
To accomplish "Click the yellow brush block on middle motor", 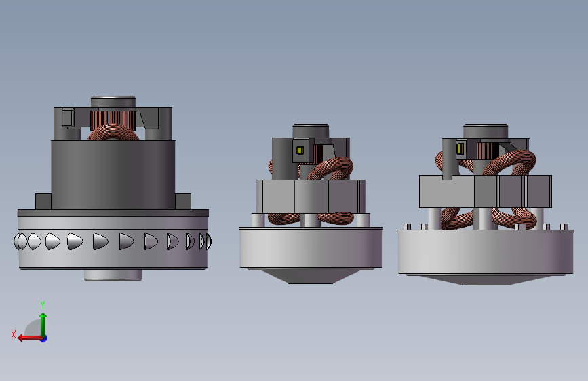I will 300,151.
